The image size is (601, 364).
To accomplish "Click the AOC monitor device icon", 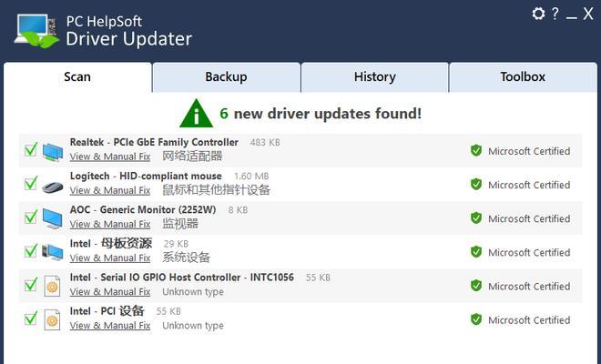I will pos(53,218).
